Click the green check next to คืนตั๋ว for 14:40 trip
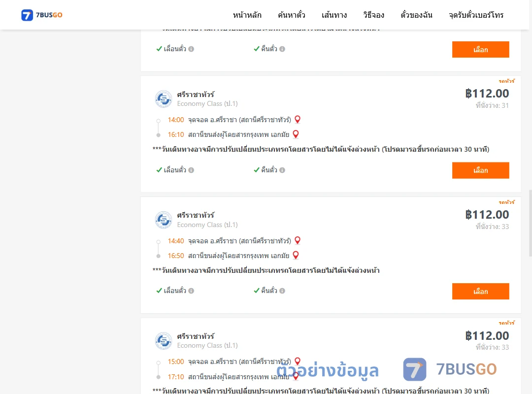Image resolution: width=532 pixels, height=394 pixels. coord(257,291)
